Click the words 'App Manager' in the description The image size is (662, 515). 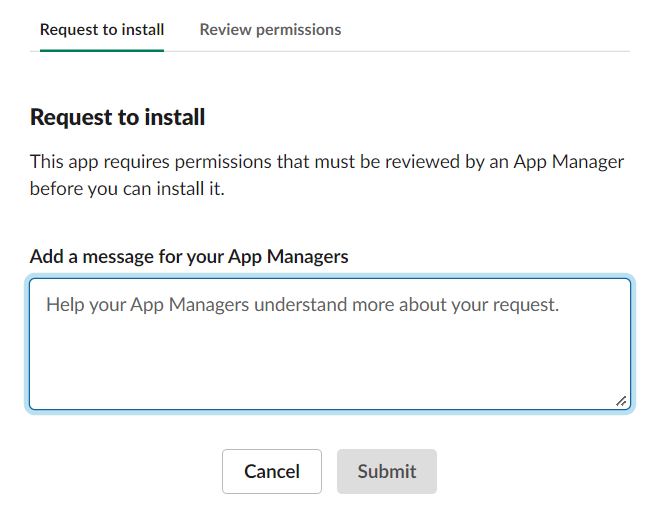point(568,162)
